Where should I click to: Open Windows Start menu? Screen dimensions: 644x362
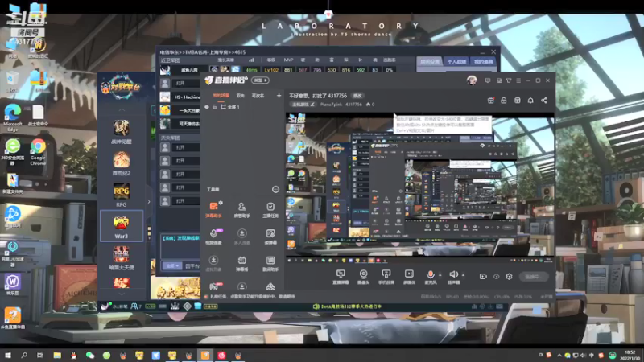8,355
